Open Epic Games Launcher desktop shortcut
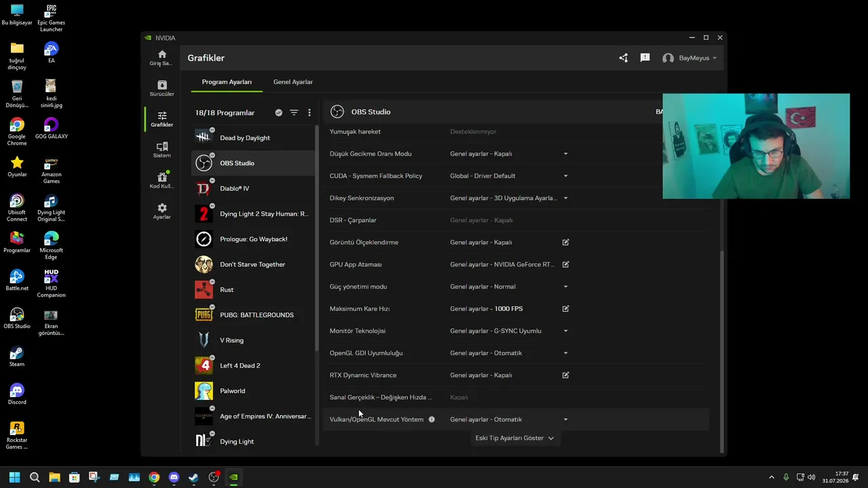 coord(51,18)
